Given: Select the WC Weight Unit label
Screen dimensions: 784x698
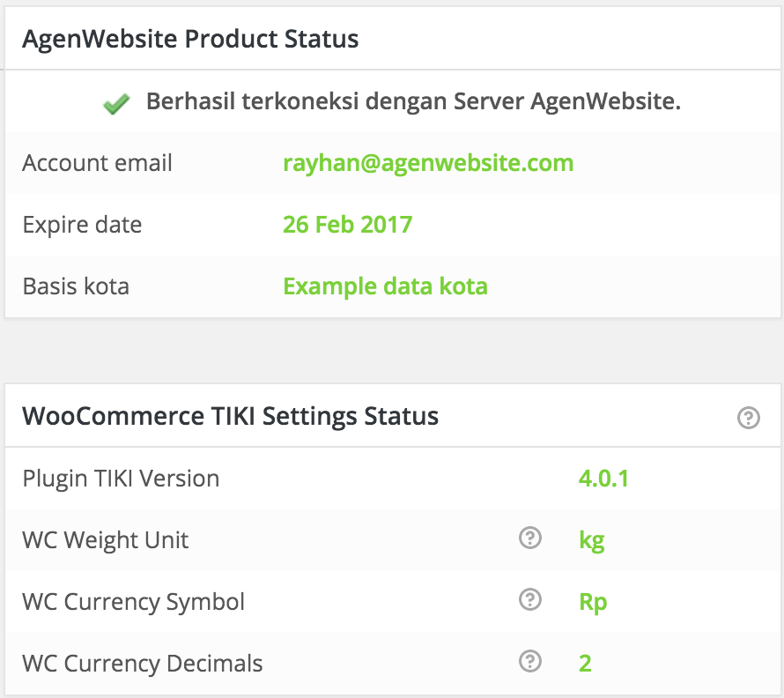Looking at the screenshot, I should pyautogui.click(x=106, y=540).
